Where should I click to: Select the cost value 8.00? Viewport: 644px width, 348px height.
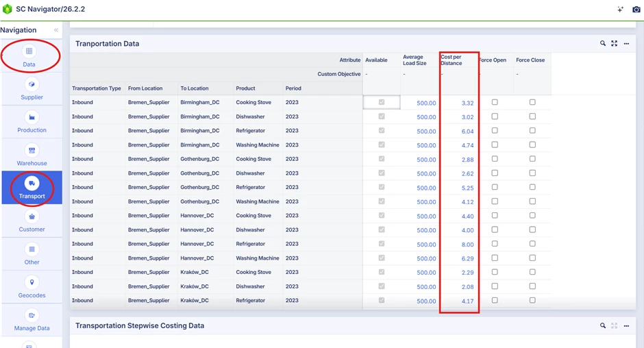tap(467, 245)
